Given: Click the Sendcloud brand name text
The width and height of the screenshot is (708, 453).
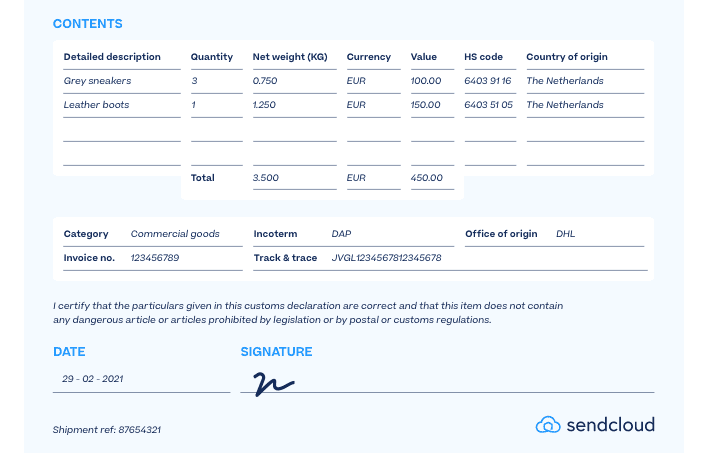Looking at the screenshot, I should (x=610, y=425).
